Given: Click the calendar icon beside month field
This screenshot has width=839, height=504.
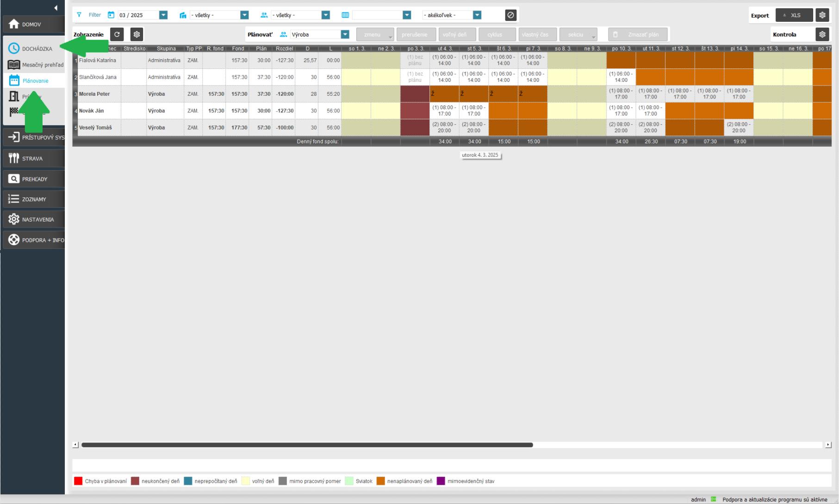Looking at the screenshot, I should [111, 15].
